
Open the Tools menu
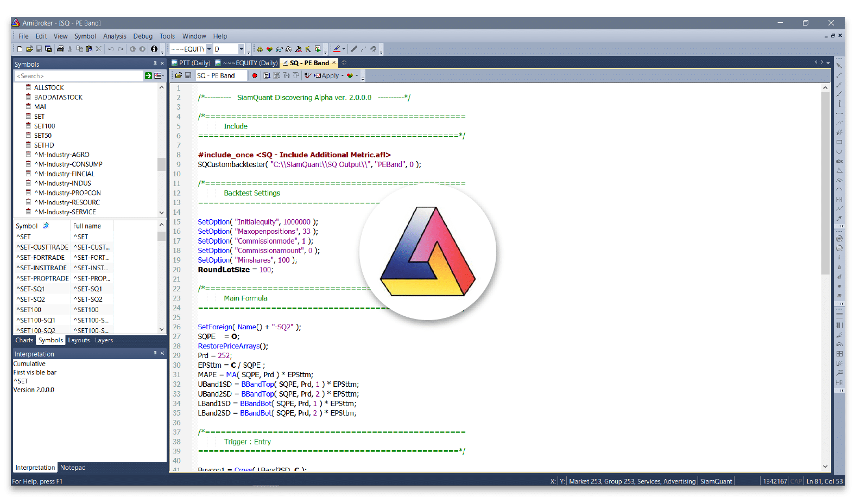[167, 36]
